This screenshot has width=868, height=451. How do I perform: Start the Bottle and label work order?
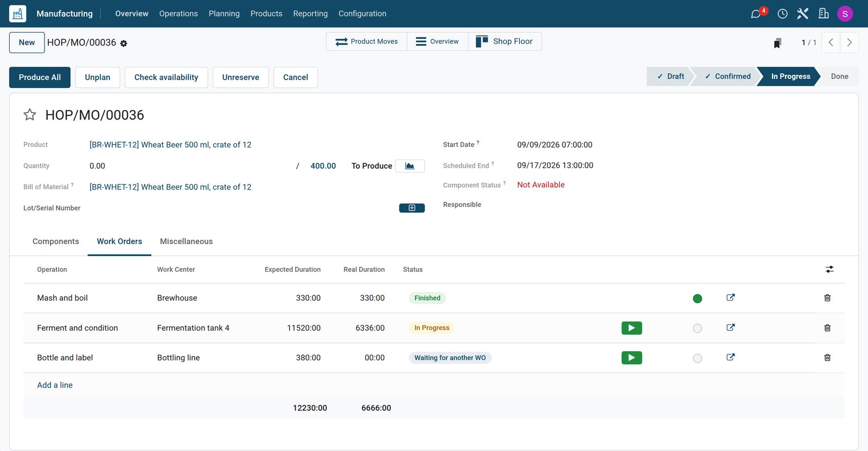[631, 358]
